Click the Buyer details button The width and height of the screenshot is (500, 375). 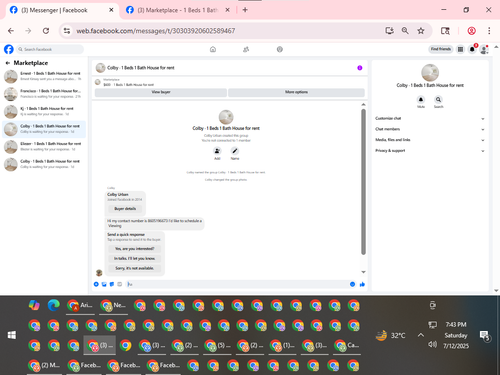(x=125, y=209)
